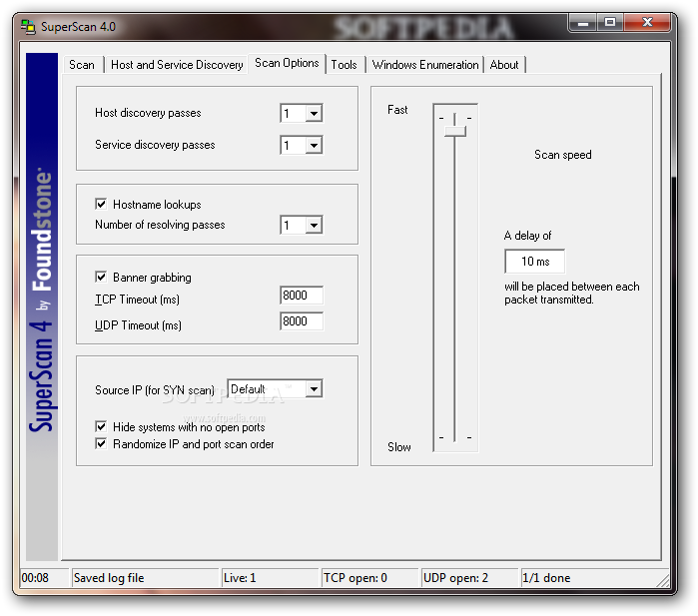Viewport: 698px width, 616px height.
Task: Click the 'TCP open: 0' status entry
Action: pyautogui.click(x=370, y=578)
